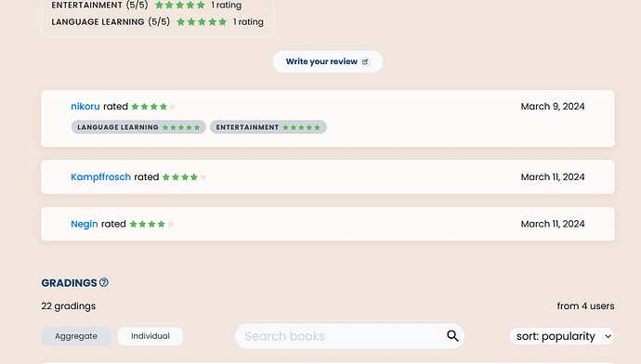Open Negin's user profile

click(x=85, y=224)
